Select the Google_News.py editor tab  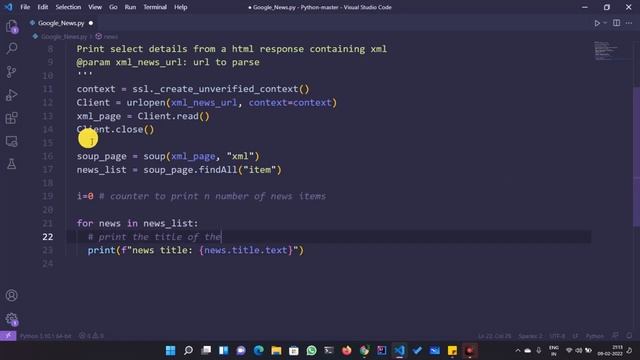tap(61, 23)
